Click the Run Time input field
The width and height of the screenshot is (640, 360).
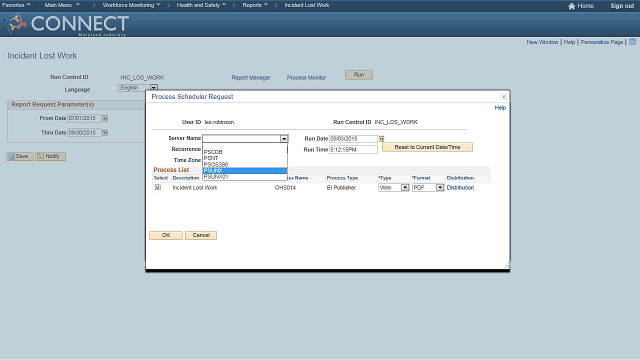coord(353,150)
